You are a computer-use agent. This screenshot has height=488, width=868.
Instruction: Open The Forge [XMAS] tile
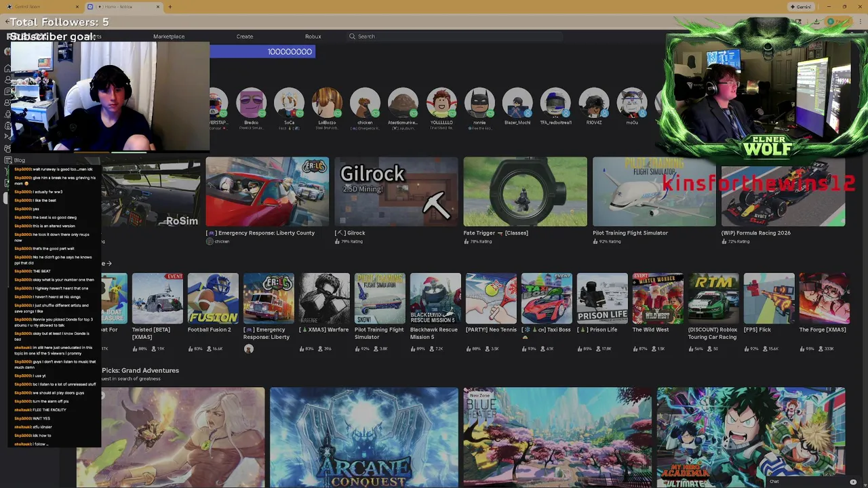pyautogui.click(x=825, y=298)
